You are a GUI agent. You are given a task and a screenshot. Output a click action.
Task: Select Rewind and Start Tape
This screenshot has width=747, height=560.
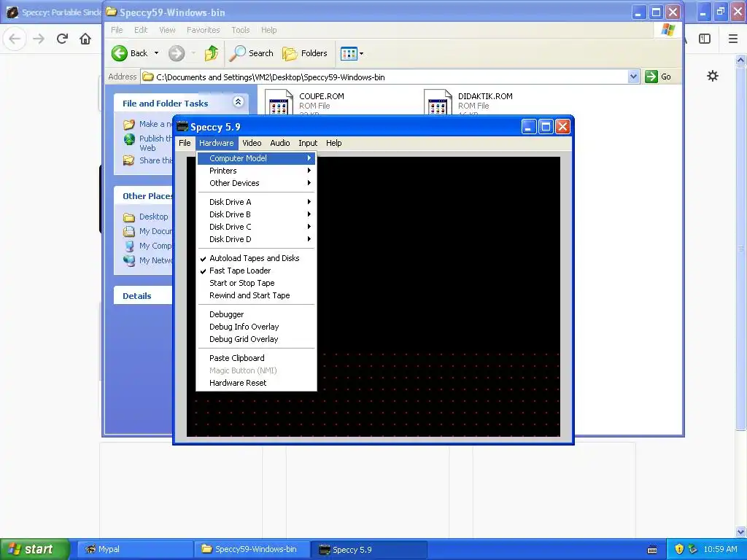(256, 295)
